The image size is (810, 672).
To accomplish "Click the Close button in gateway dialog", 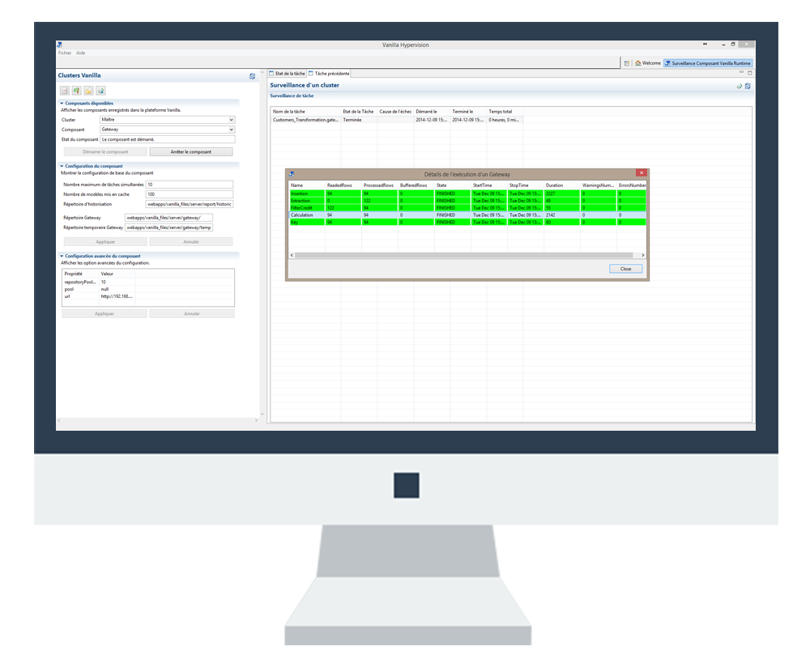I will coord(625,269).
